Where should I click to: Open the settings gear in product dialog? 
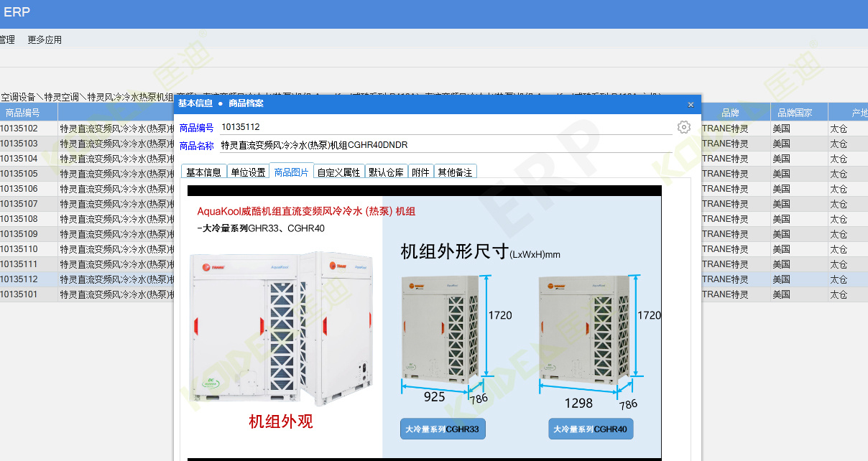coord(683,127)
